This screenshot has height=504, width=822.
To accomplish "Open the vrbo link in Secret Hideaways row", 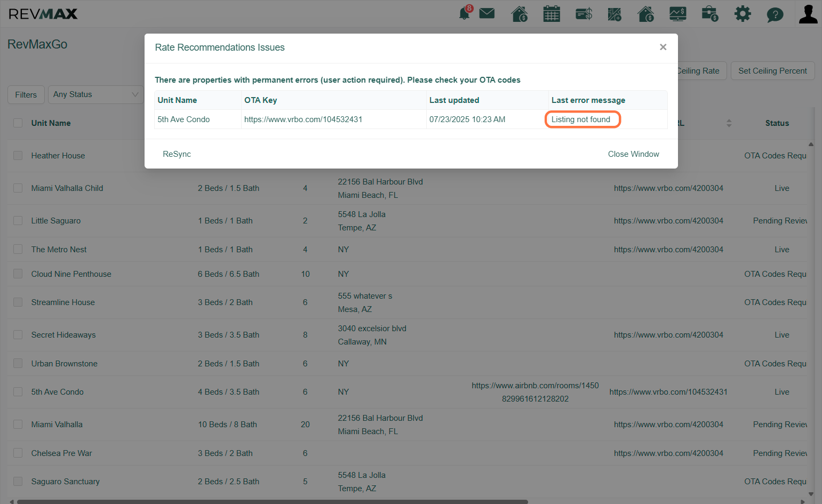I will tap(668, 335).
